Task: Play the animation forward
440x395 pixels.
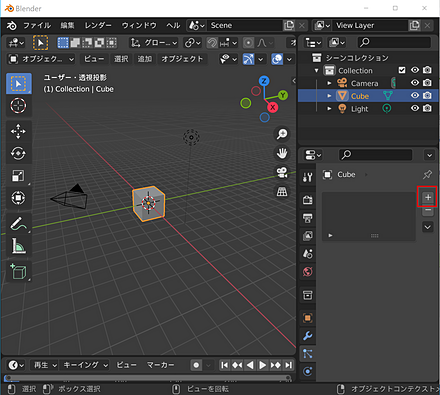Action: [262, 365]
